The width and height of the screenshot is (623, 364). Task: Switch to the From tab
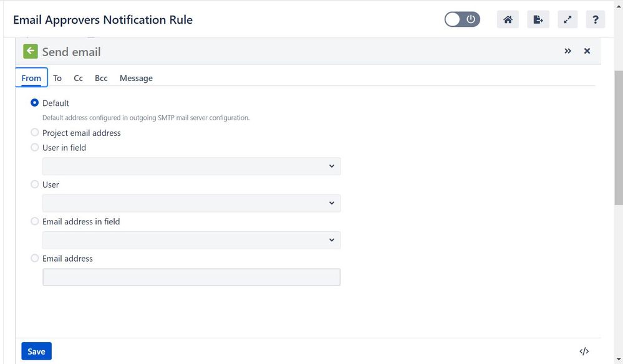tap(31, 78)
